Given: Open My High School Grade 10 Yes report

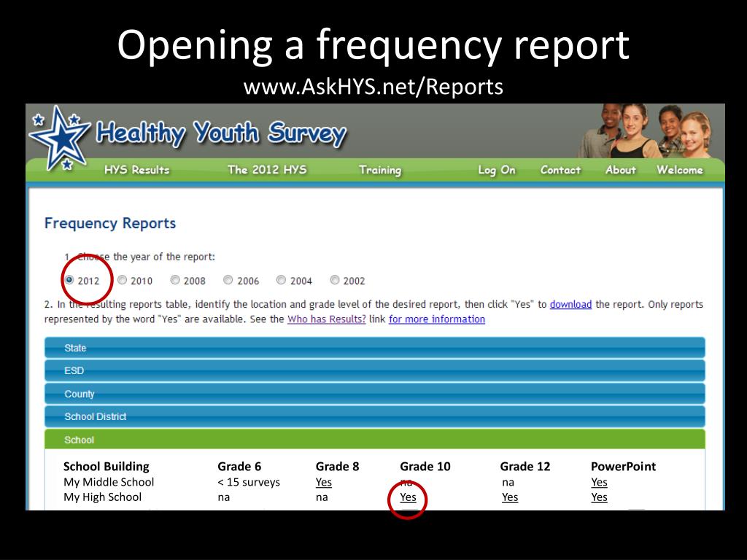Looking at the screenshot, I should pyautogui.click(x=409, y=497).
